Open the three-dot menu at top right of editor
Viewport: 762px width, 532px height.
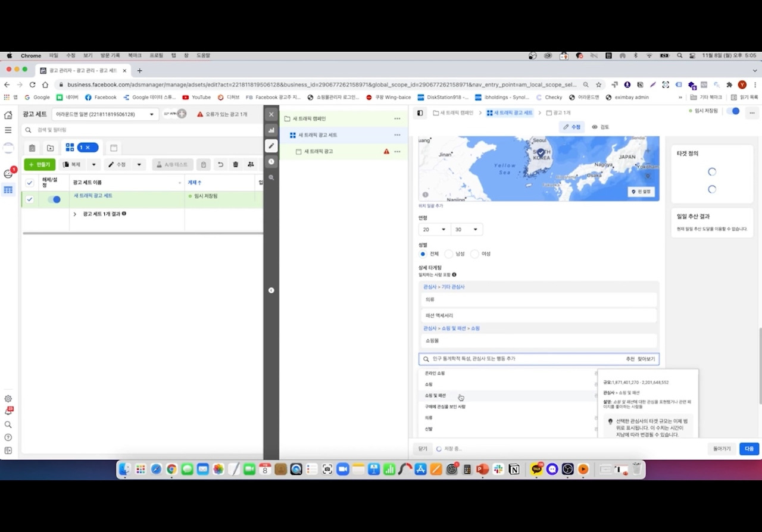[x=752, y=112]
